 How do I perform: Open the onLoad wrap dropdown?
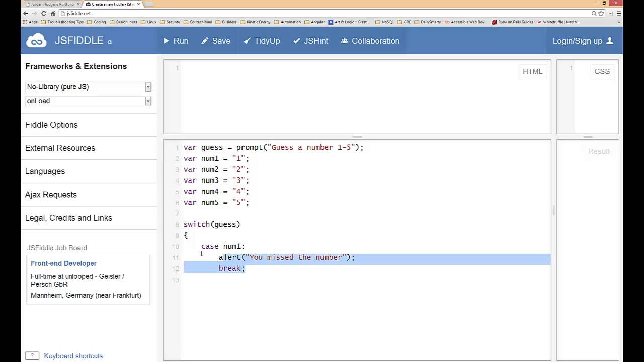(x=88, y=101)
